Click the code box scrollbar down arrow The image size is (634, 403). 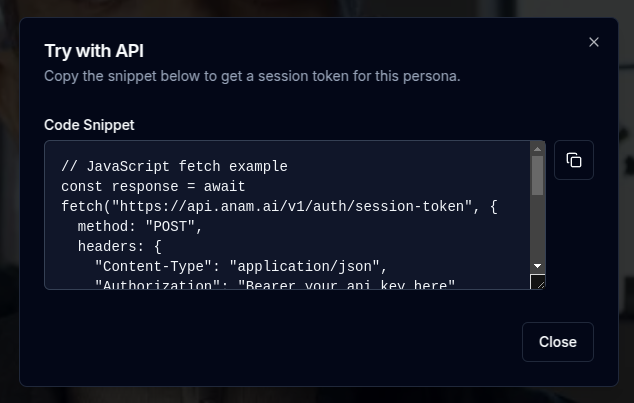point(537,266)
